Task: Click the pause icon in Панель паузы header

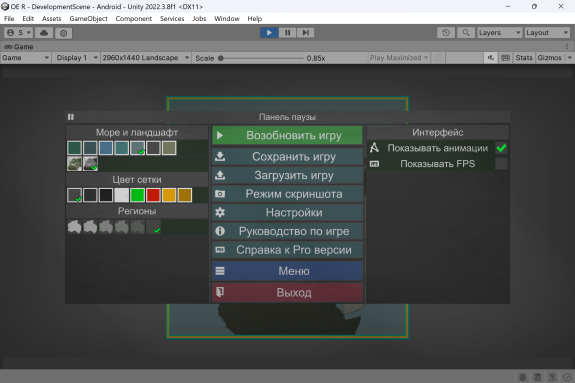Action: (71, 117)
